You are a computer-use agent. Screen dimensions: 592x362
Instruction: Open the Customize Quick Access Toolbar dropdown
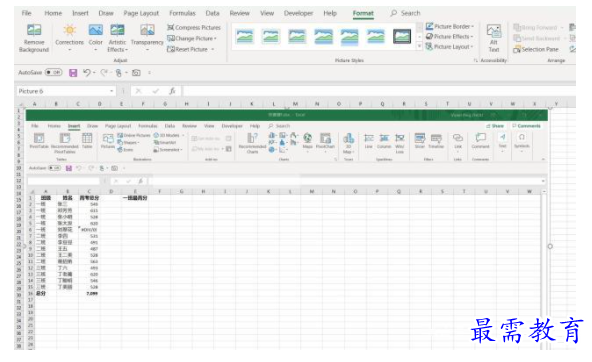pyautogui.click(x=150, y=72)
